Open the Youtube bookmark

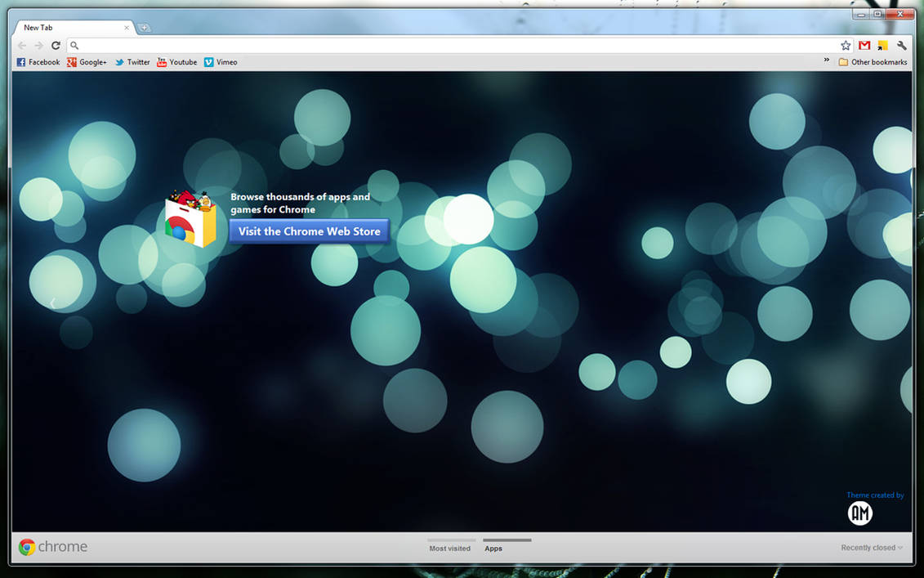point(176,62)
